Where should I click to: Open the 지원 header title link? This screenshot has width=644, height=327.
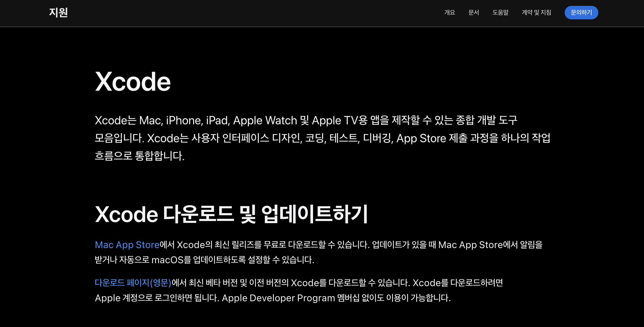58,13
